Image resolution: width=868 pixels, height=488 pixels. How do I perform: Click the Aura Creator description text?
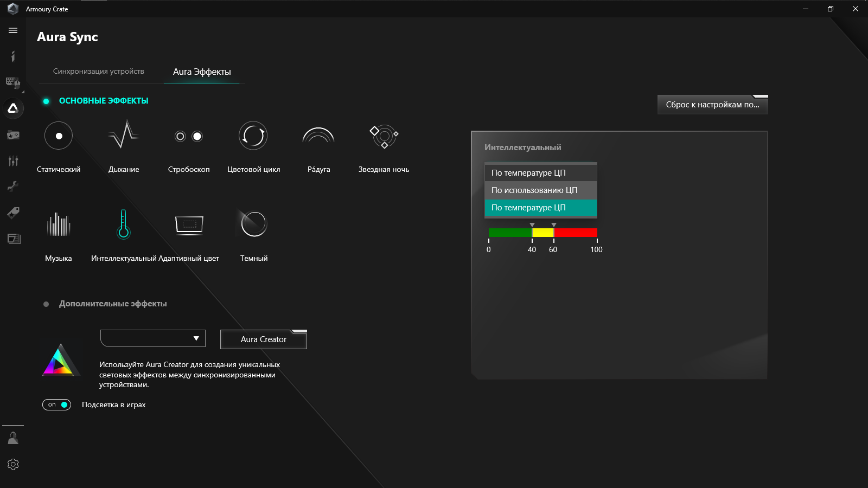click(190, 375)
